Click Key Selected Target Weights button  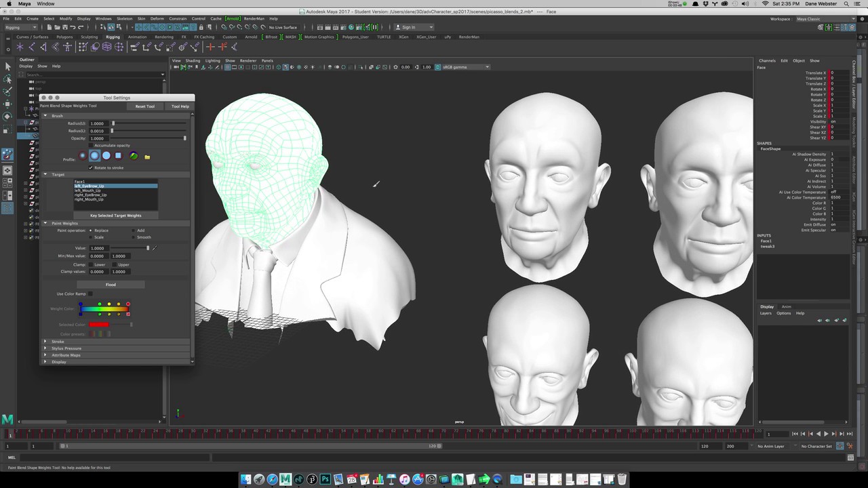click(115, 216)
